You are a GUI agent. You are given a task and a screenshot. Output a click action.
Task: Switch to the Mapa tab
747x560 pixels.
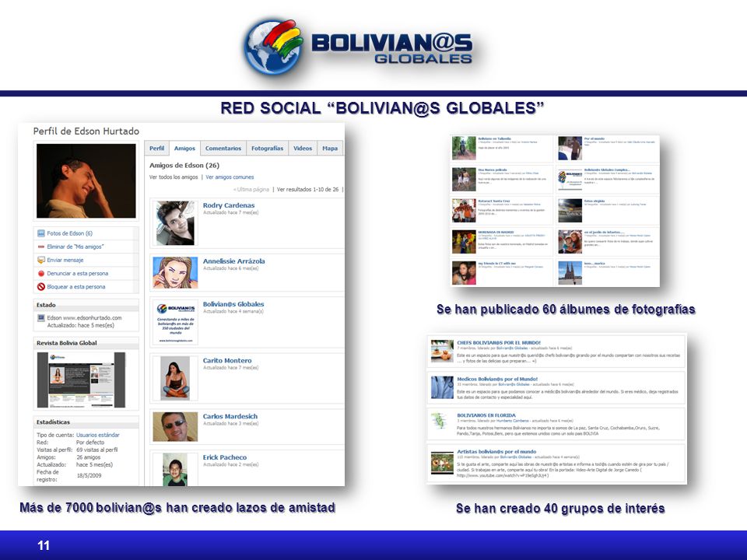330,148
